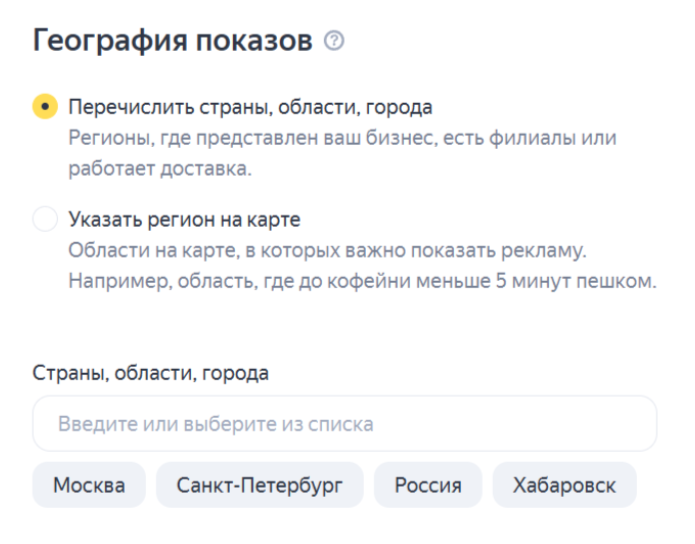Viewport: 695px width, 544px height.
Task: Click the text line работает доставка
Action: coord(159,168)
